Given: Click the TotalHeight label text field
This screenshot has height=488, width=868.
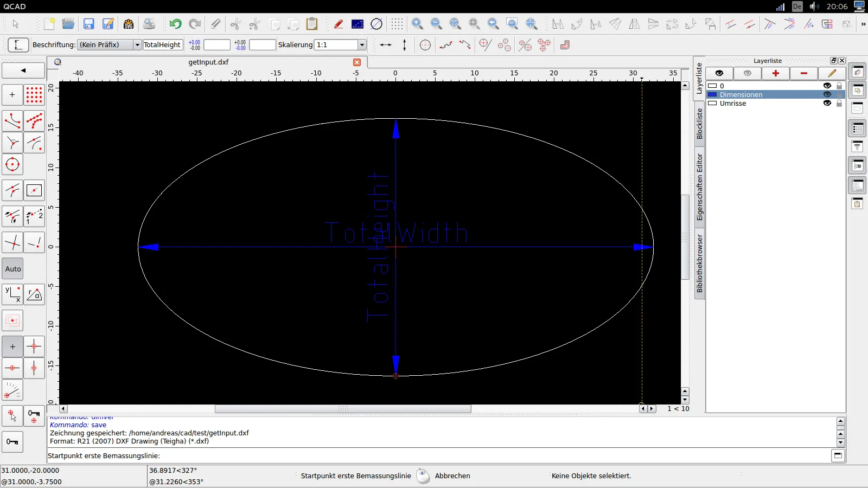Looking at the screenshot, I should point(162,45).
